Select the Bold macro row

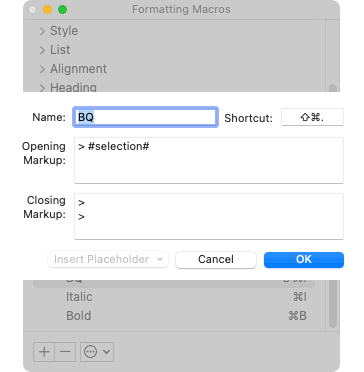pos(174,316)
